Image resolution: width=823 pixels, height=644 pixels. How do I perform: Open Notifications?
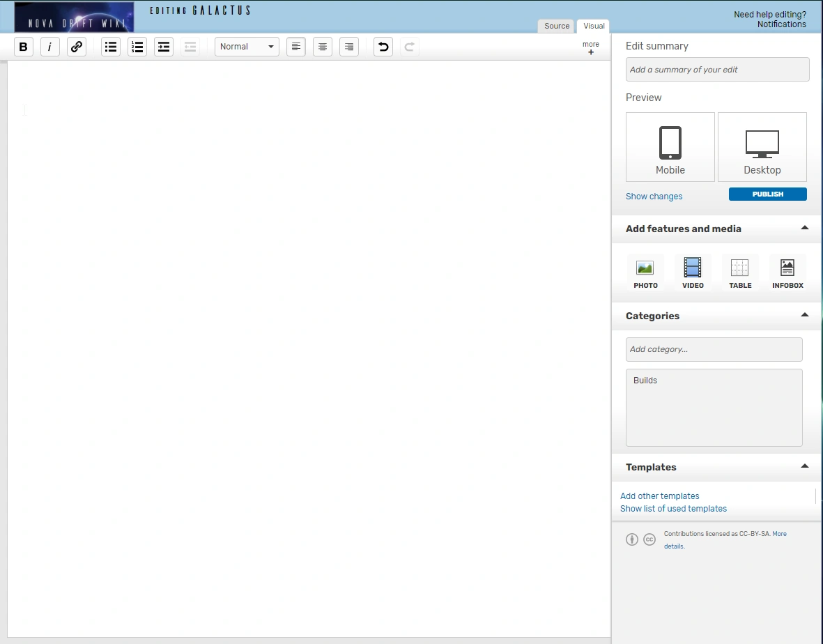click(x=781, y=24)
